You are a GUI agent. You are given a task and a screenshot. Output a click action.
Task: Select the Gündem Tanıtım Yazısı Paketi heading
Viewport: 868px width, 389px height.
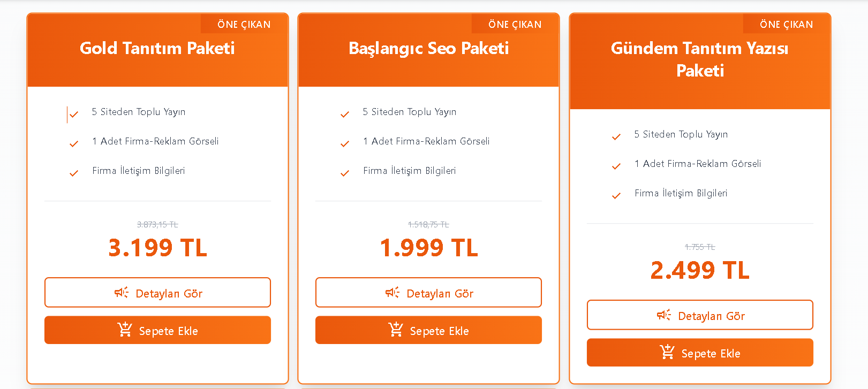click(700, 59)
